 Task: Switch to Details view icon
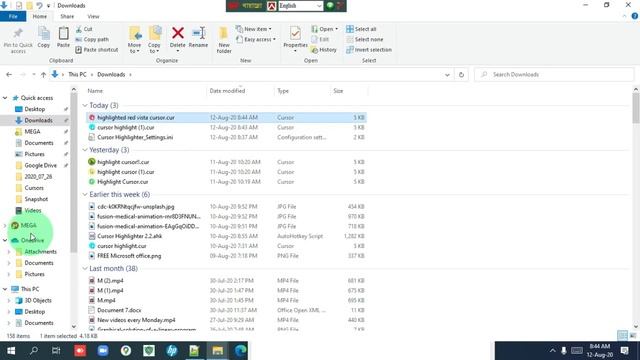point(622,336)
